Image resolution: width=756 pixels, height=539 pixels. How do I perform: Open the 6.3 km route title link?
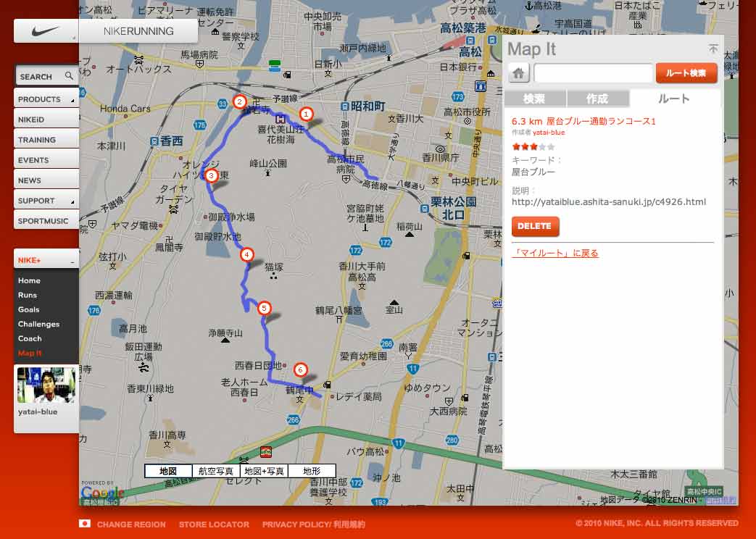[x=583, y=121]
